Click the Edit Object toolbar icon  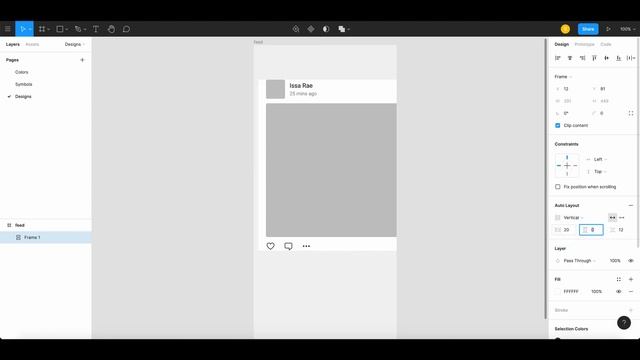click(296, 29)
